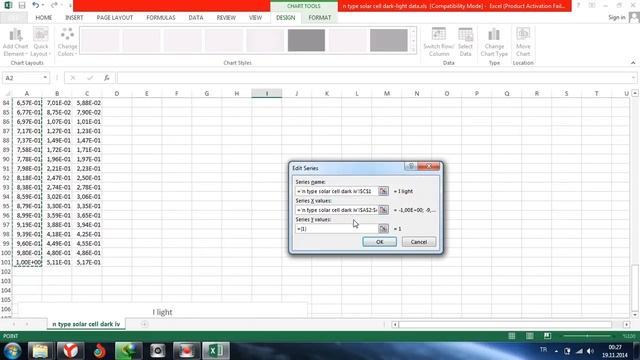Click Save icon in quick access toolbar
The image size is (640, 360).
tap(22, 6)
